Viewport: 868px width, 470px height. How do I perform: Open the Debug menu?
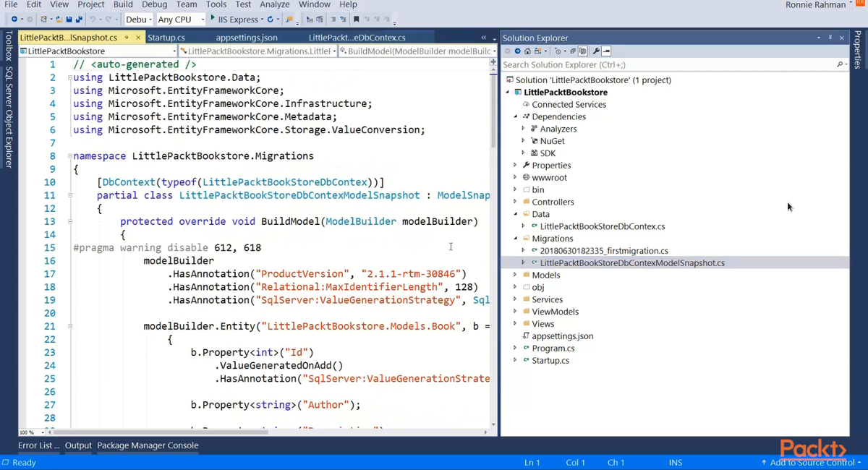tap(154, 4)
